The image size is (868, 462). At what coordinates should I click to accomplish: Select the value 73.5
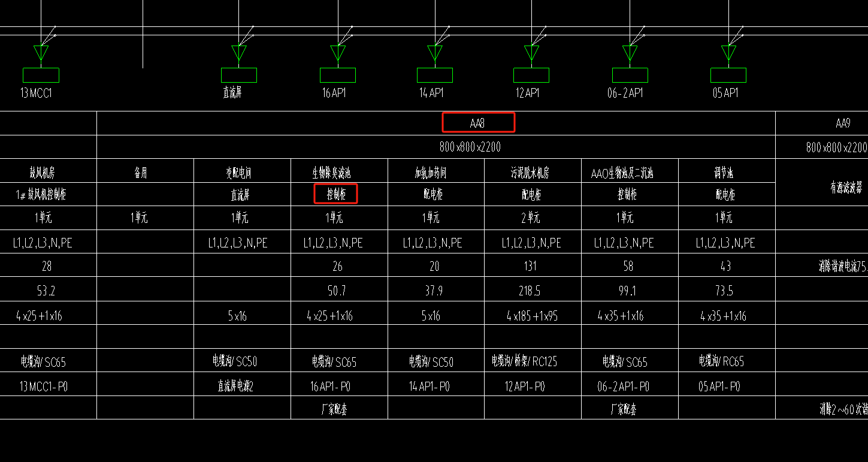(x=725, y=291)
